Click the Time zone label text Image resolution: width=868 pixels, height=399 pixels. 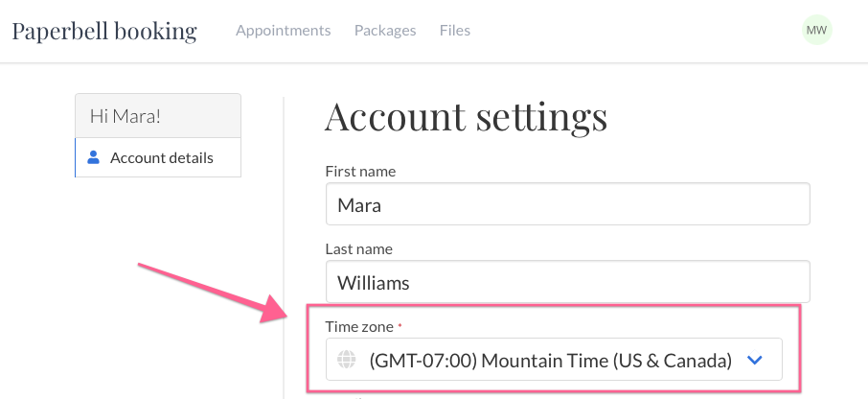pos(359,326)
